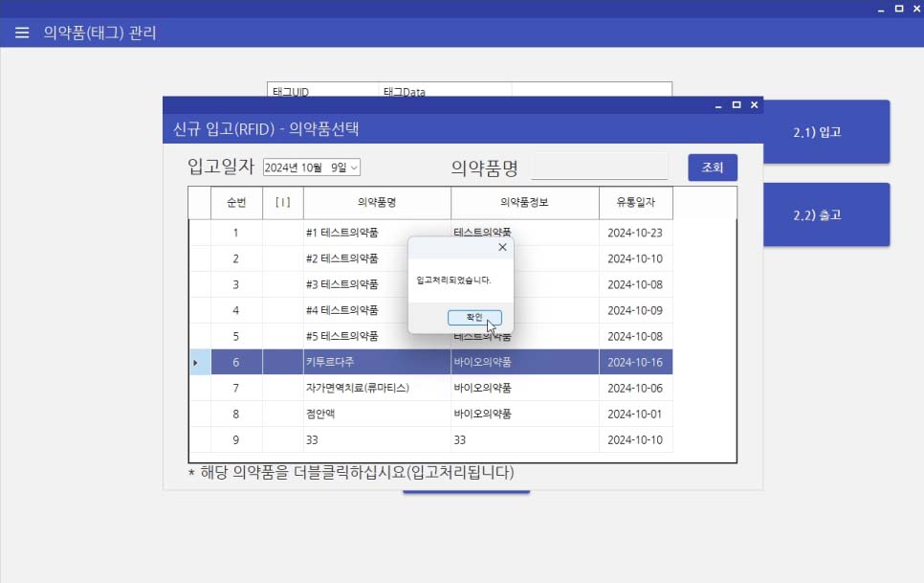The image size is (924, 583).
Task: Click date cell 2024-10-23
Action: pyautogui.click(x=635, y=233)
